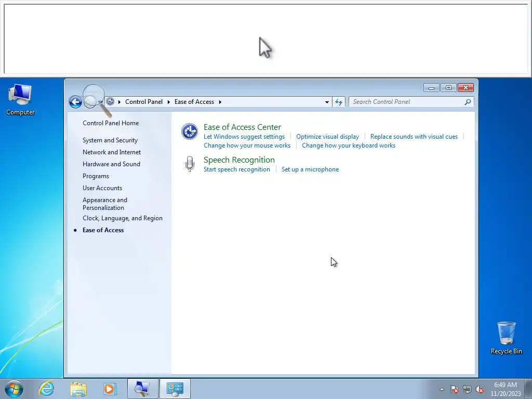Click the muted volume tray icon
Viewport: 532px width, 399px height.
pyautogui.click(x=480, y=389)
